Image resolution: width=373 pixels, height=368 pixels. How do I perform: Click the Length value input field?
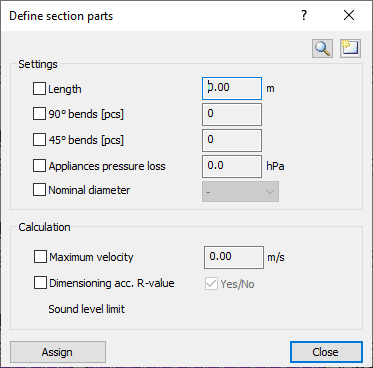tap(232, 88)
